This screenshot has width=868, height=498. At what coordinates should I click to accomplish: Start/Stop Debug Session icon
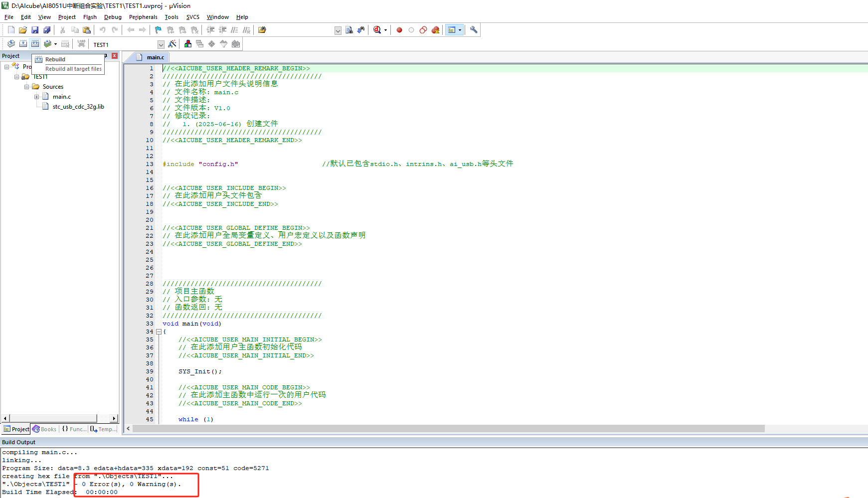(x=377, y=30)
